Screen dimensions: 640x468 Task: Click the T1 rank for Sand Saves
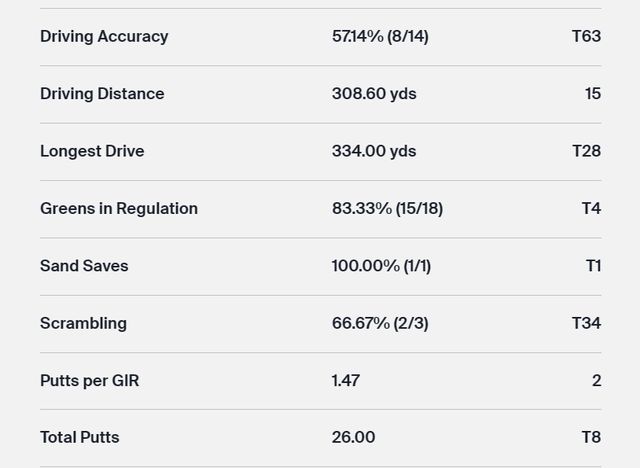[592, 266]
